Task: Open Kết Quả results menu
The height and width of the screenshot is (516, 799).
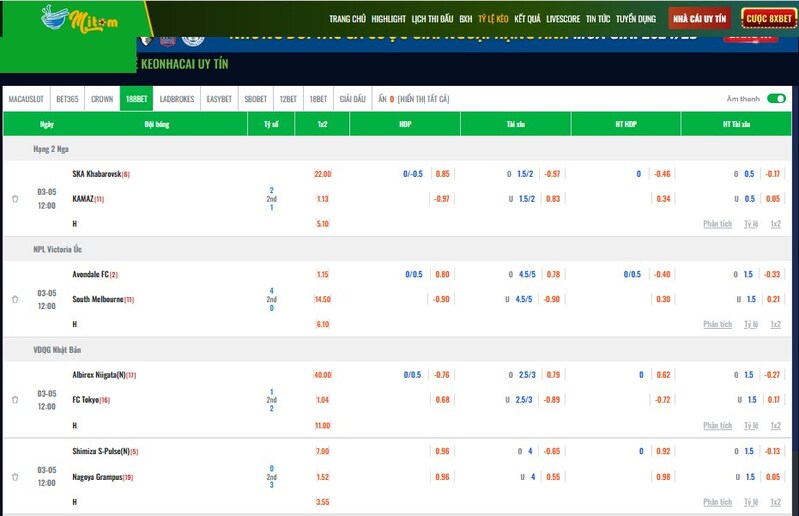Action: coord(527,19)
